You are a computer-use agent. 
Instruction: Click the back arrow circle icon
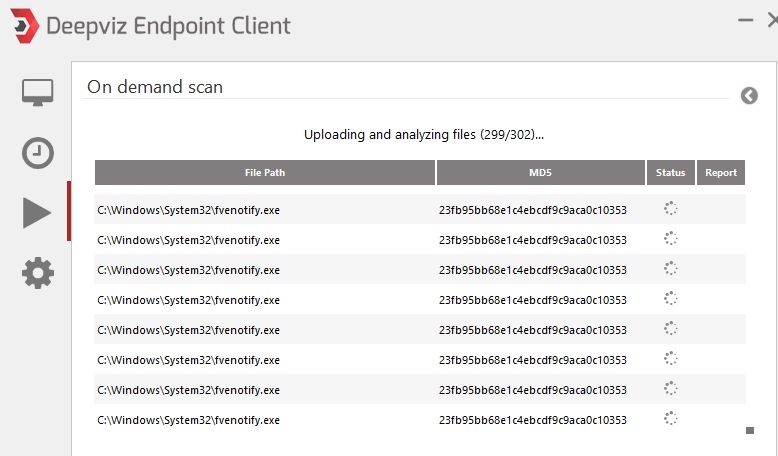point(750,95)
